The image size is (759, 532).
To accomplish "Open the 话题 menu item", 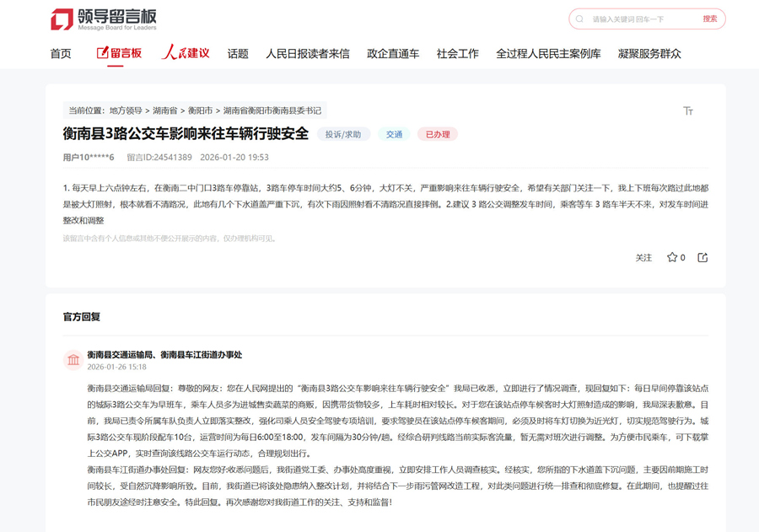I will point(237,52).
